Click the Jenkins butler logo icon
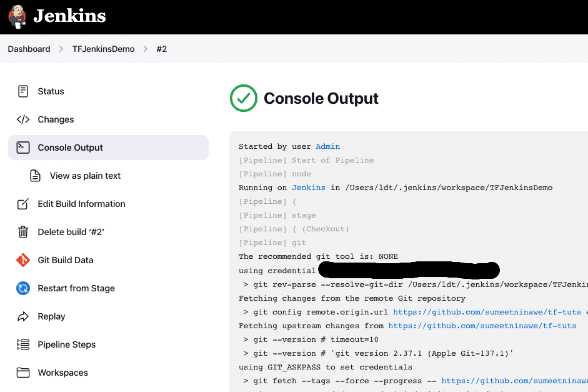This screenshot has height=392, width=588. [x=17, y=17]
